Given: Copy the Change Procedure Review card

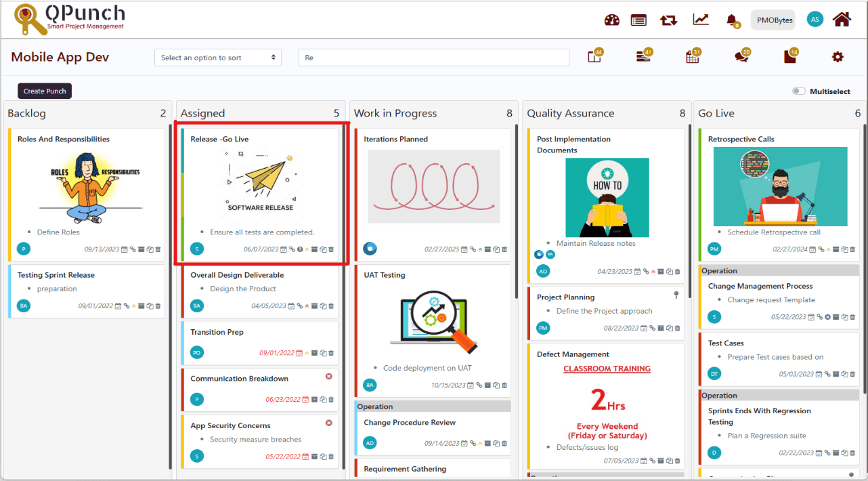Looking at the screenshot, I should tap(496, 444).
